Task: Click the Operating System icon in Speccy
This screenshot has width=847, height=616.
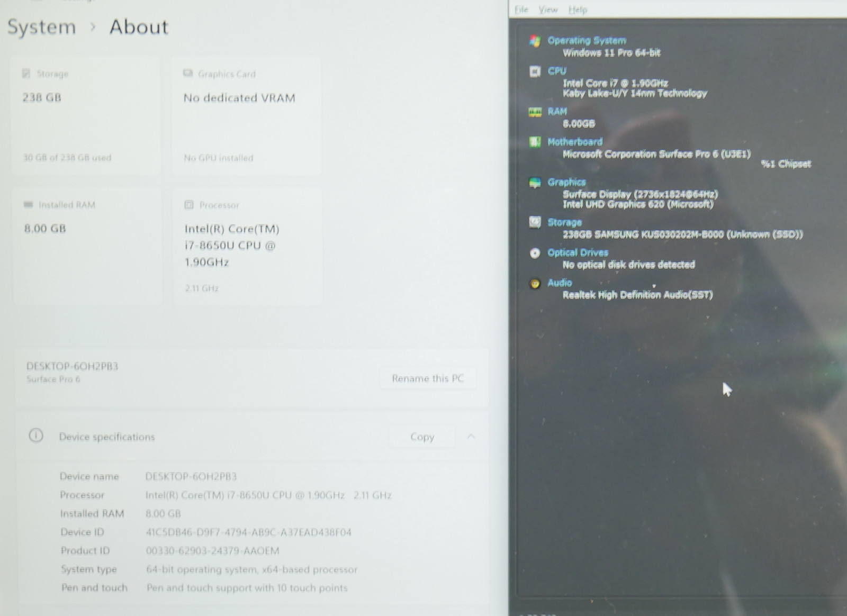Action: [535, 41]
